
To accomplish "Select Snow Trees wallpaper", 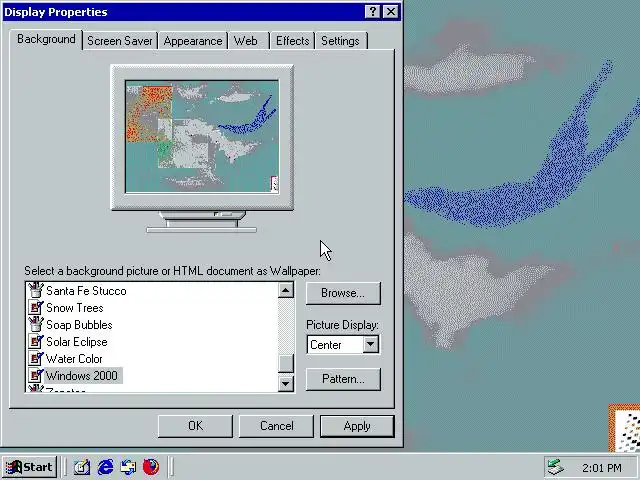I will coord(75,308).
